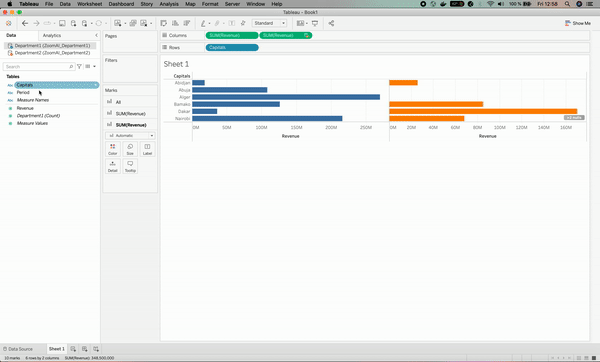This screenshot has height=362, width=600.
Task: Click the Period field in Tables
Action: pos(23,93)
